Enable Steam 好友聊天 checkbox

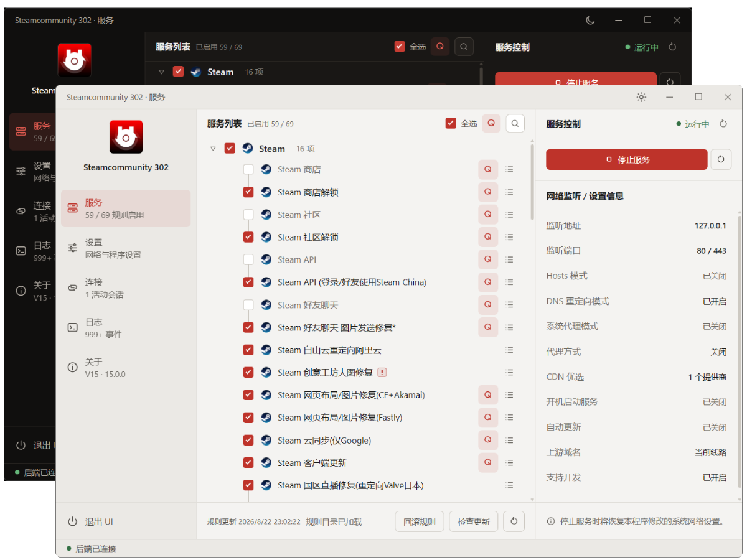click(x=248, y=305)
